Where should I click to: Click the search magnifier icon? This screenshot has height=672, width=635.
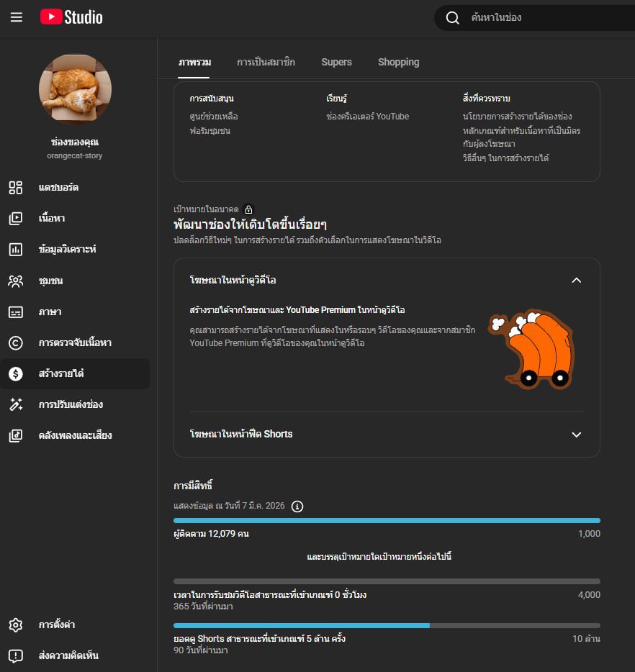pyautogui.click(x=452, y=17)
